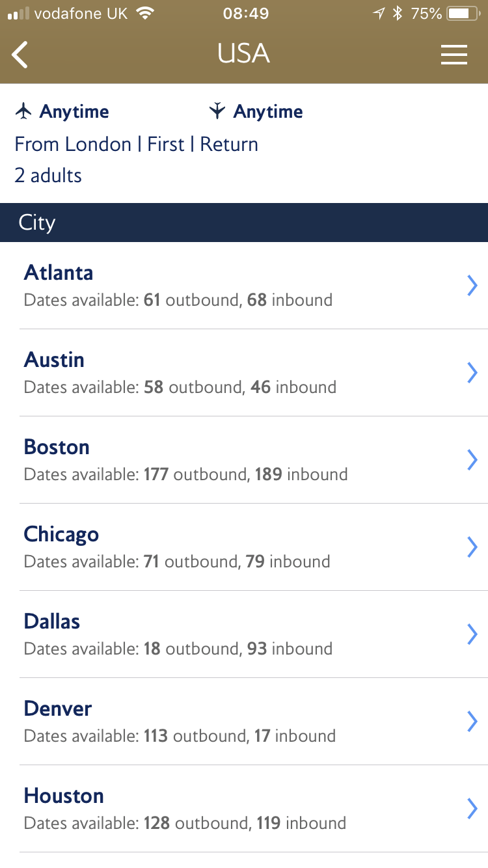Tap the 2 adults passenger text
Image resolution: width=488 pixels, height=868 pixels.
[48, 175]
